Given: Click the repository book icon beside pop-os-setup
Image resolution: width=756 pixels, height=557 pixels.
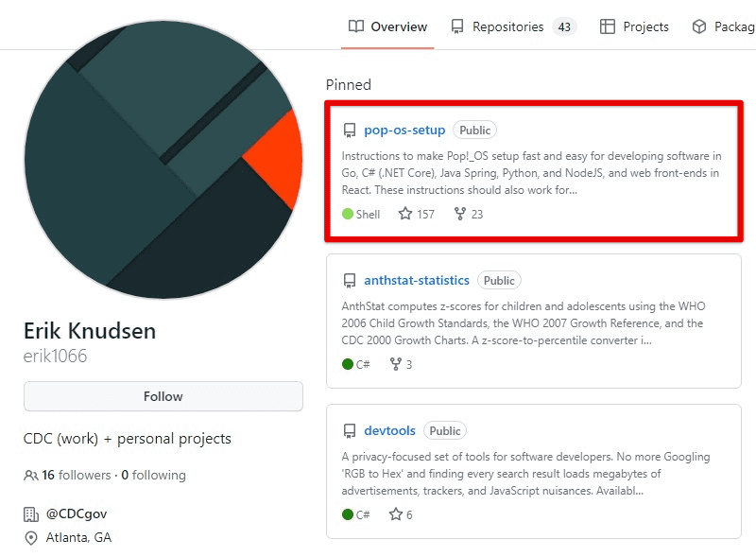Looking at the screenshot, I should coord(349,129).
